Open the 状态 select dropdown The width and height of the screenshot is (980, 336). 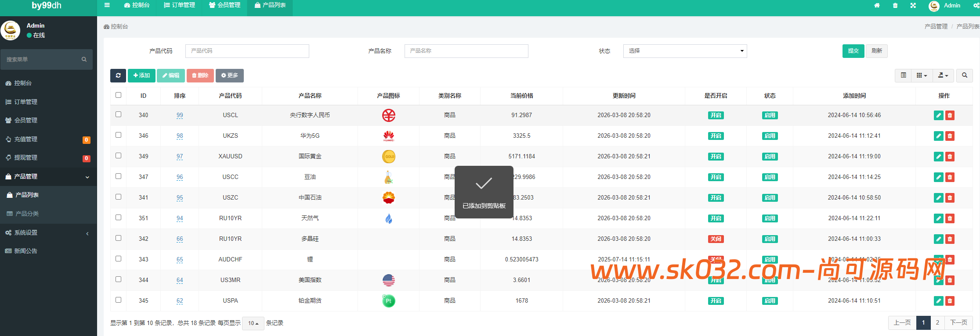click(684, 51)
